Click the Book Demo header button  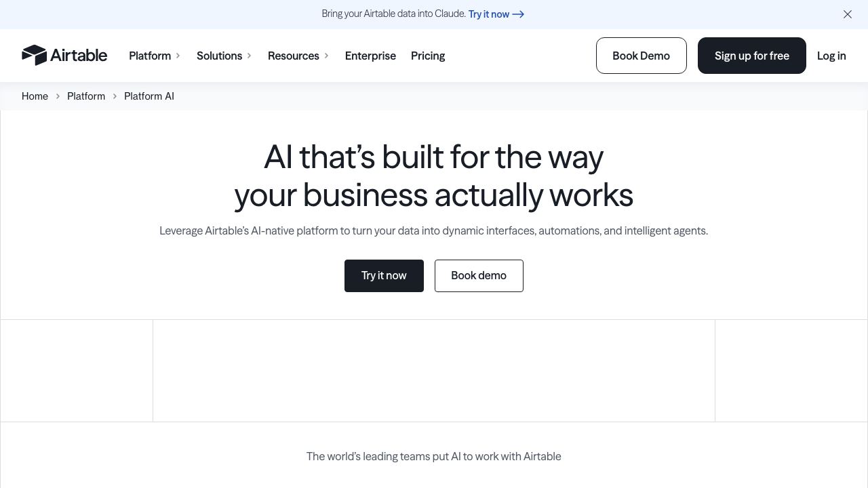(x=642, y=56)
